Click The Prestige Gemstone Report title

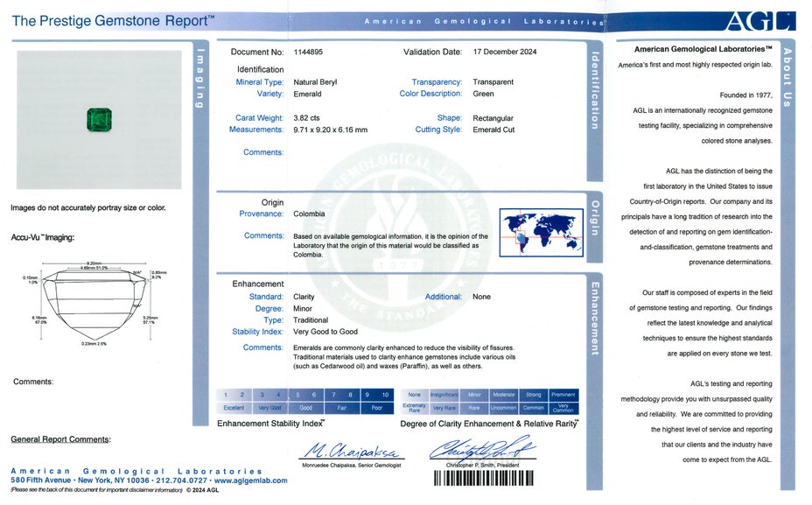point(113,21)
